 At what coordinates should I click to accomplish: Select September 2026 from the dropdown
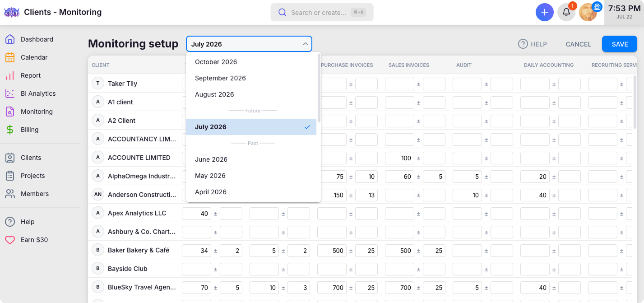(251, 78)
